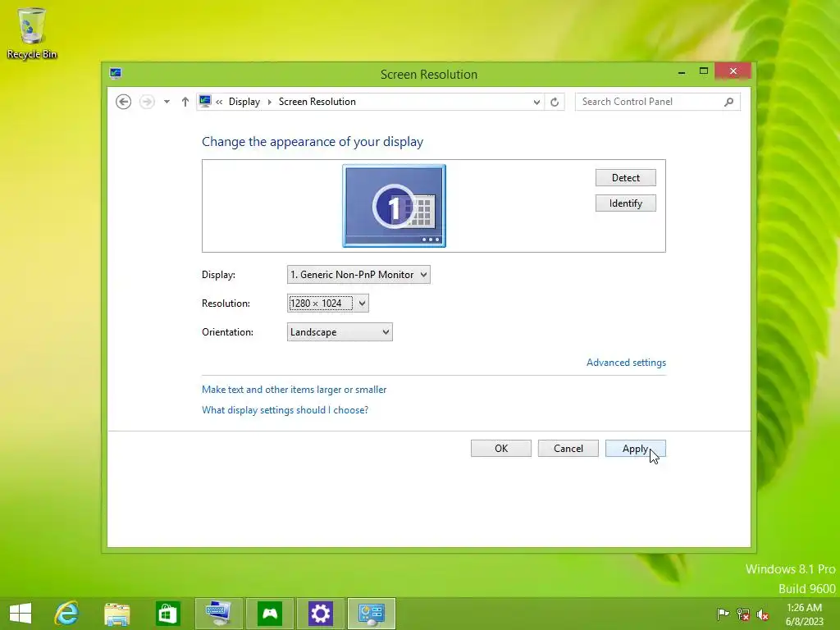
Task: Click the Screen Resolution breadcrumb
Action: tap(317, 102)
